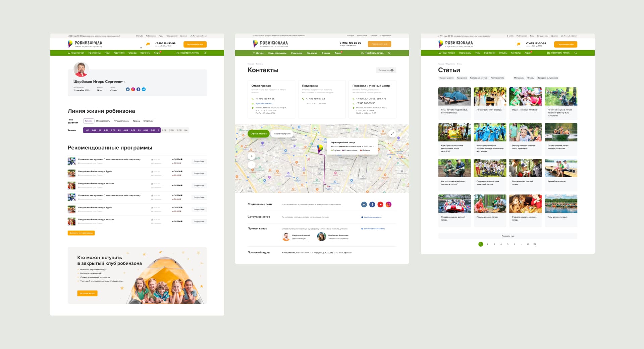Click search magnifier on Статьи page navbar
The image size is (644, 349).
[x=576, y=53]
